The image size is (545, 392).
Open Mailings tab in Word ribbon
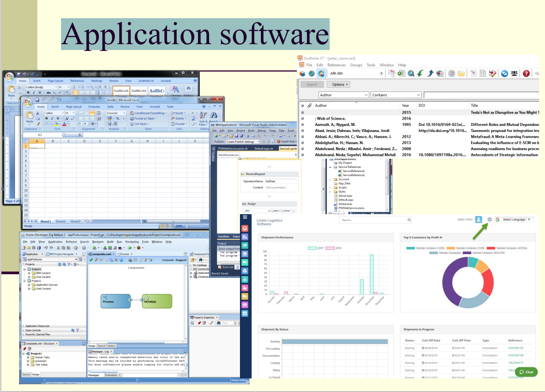[97, 80]
